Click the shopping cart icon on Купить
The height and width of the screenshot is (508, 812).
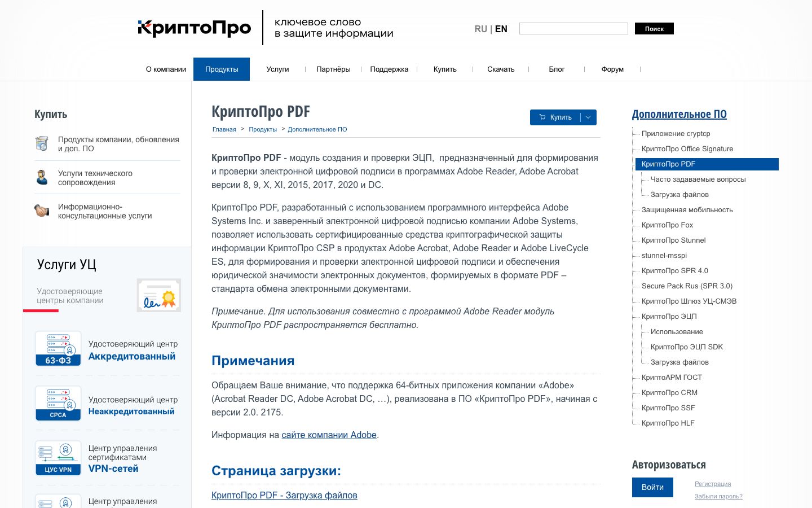coord(542,117)
